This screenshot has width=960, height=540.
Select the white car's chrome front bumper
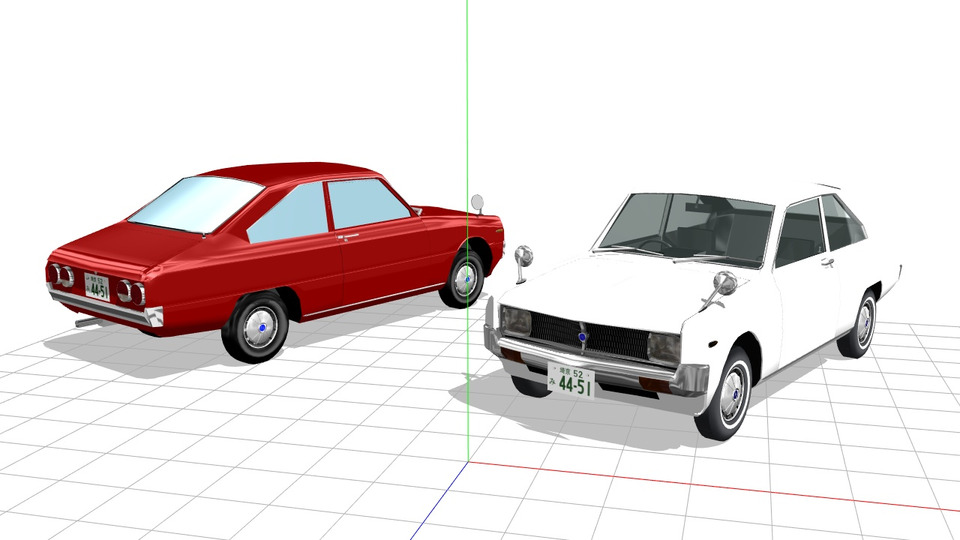click(x=600, y=362)
